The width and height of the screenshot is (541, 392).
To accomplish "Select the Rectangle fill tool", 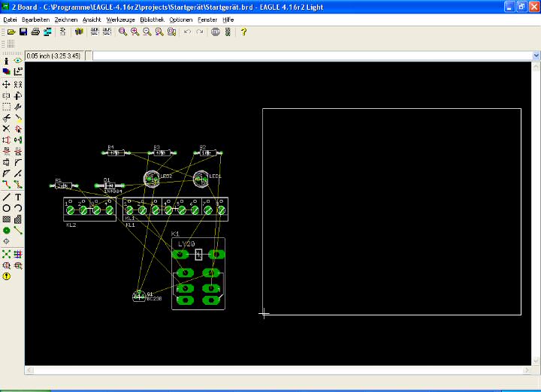I will (x=6, y=219).
